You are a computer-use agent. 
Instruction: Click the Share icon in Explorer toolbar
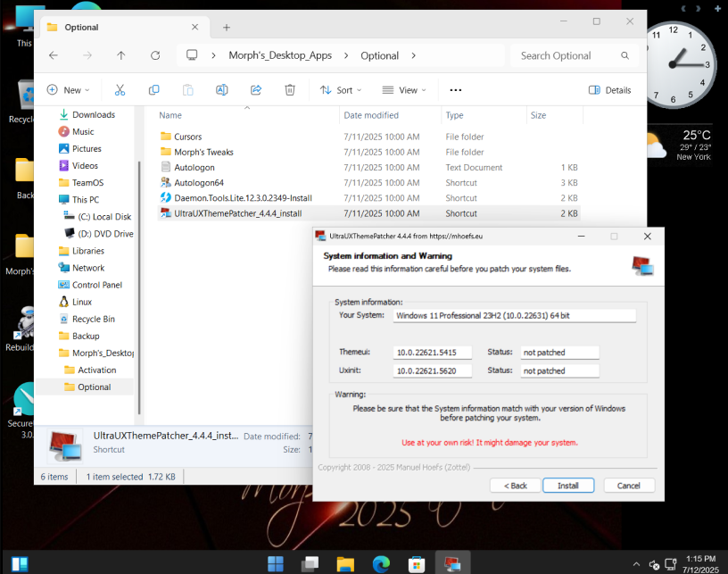[x=256, y=90]
